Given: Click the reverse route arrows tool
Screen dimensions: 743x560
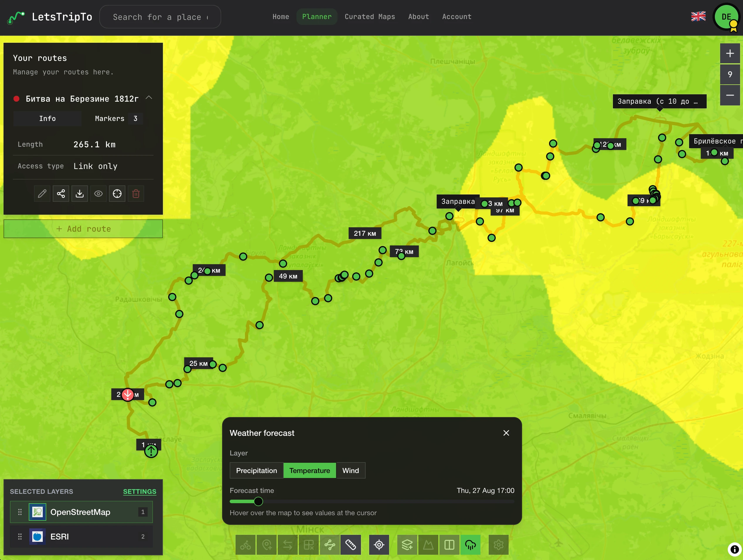Looking at the screenshot, I should coord(288,544).
